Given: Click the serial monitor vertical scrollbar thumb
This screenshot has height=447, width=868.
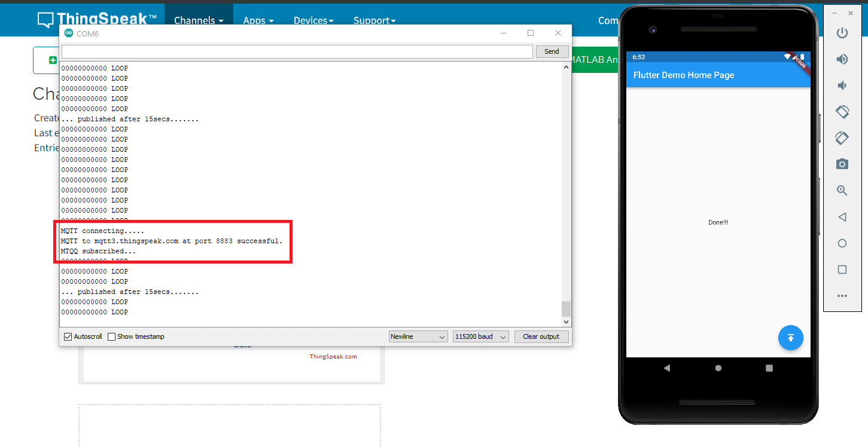Looking at the screenshot, I should tap(566, 308).
